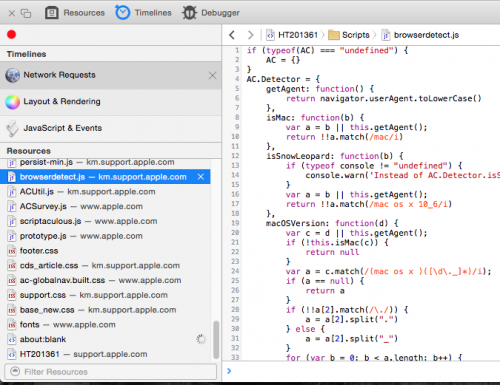
Task: Open the Resources tab
Action: point(75,13)
